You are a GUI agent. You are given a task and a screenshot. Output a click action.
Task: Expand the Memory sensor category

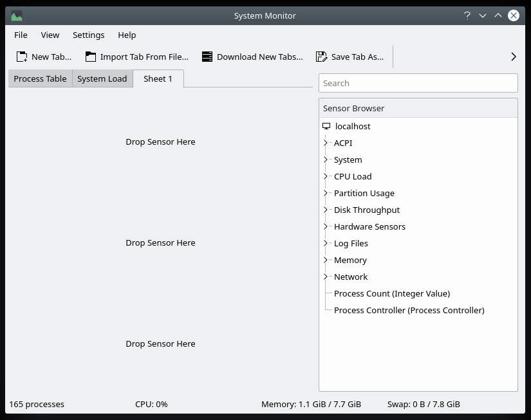tap(326, 260)
